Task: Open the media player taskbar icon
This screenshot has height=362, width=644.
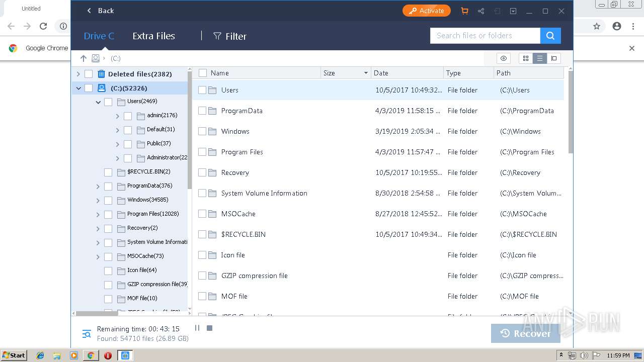Action: click(74, 355)
